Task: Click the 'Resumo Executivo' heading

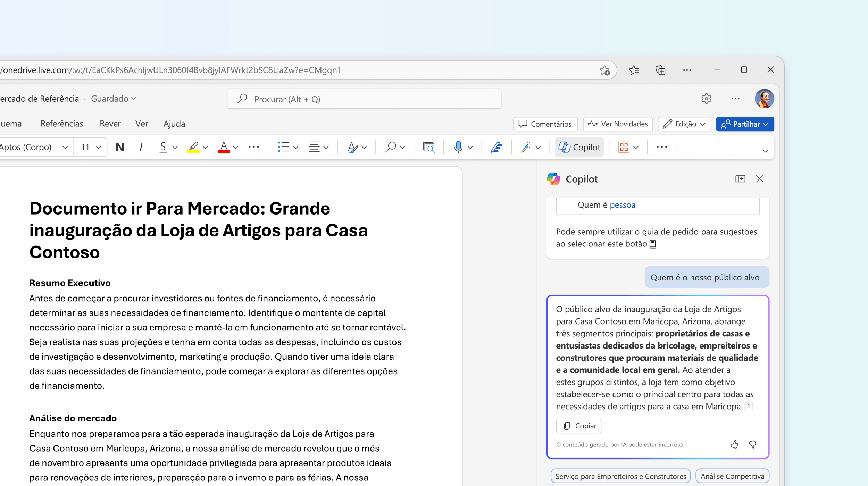Action: tap(70, 283)
